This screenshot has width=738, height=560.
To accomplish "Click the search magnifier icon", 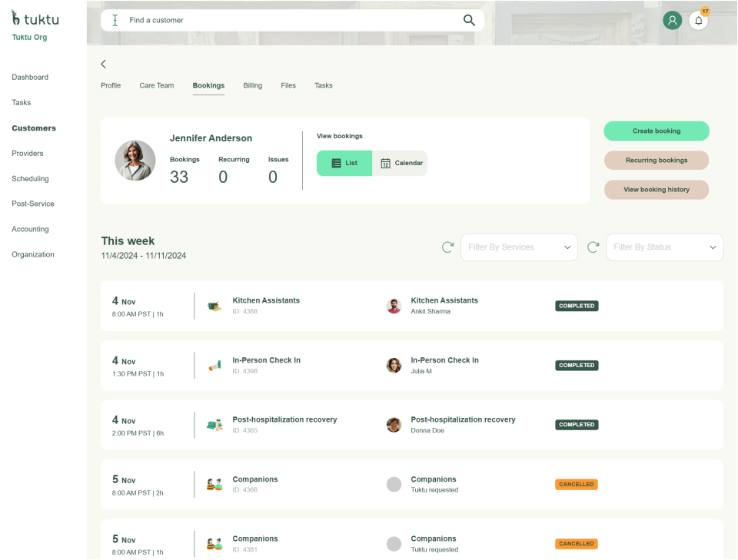I will 469,21.
